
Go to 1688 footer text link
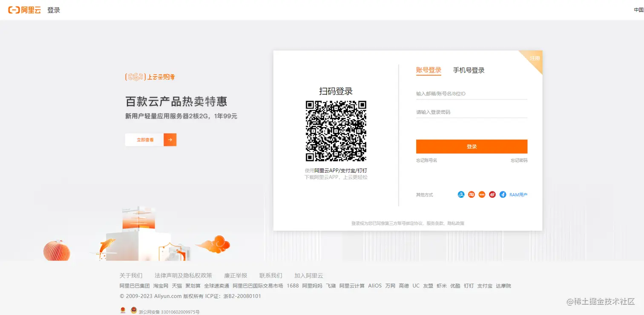click(293, 286)
